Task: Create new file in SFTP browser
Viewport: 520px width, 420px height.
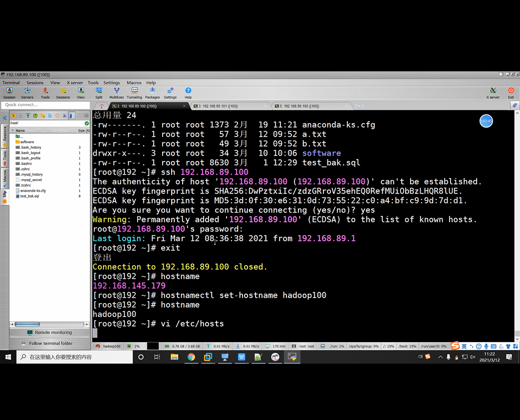Action: click(50, 116)
